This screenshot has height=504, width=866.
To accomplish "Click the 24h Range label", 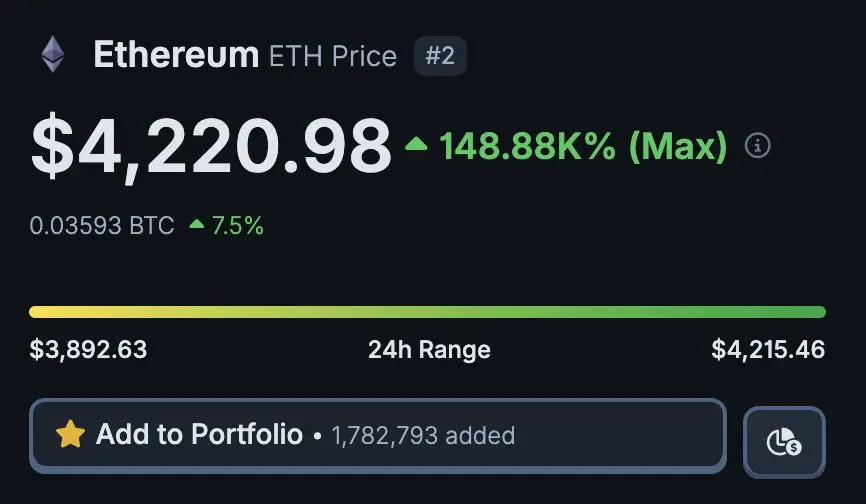I will (x=429, y=350).
